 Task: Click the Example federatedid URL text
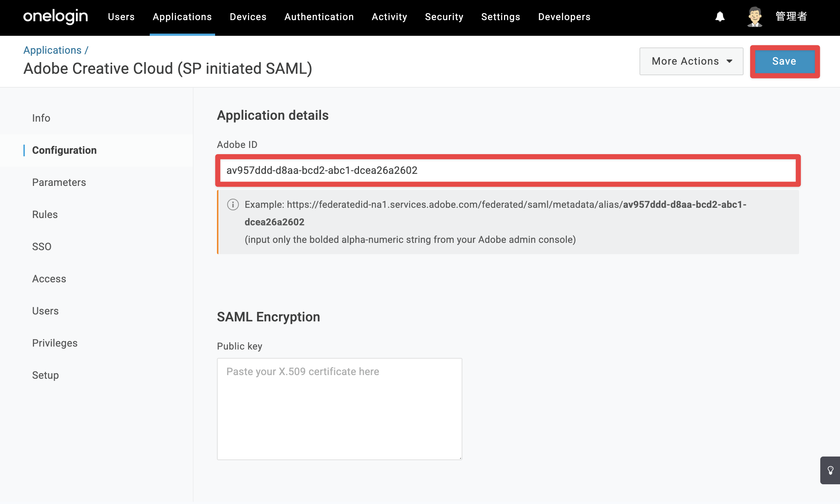point(496,213)
